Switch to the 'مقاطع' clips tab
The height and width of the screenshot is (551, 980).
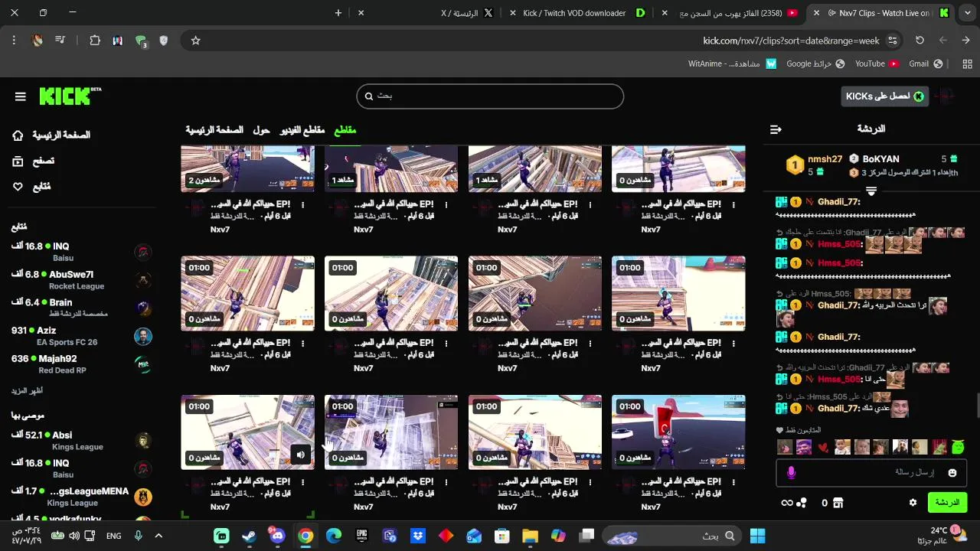(345, 130)
